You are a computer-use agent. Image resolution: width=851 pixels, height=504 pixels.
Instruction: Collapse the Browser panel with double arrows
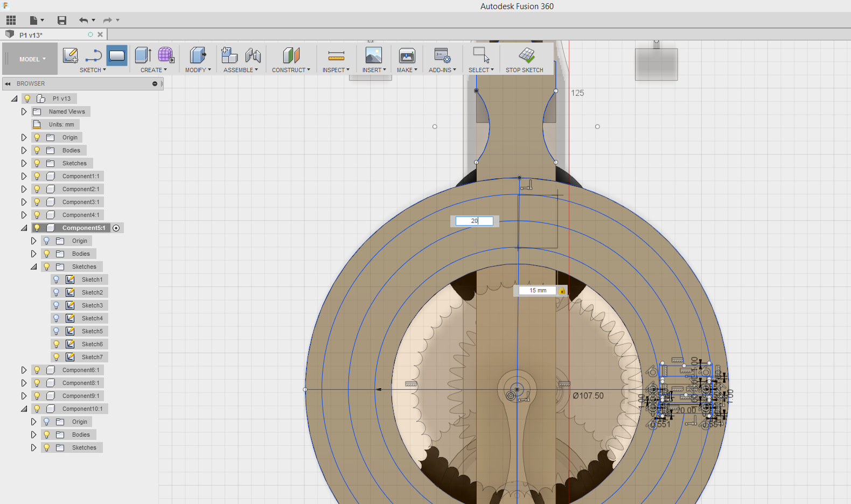click(8, 83)
